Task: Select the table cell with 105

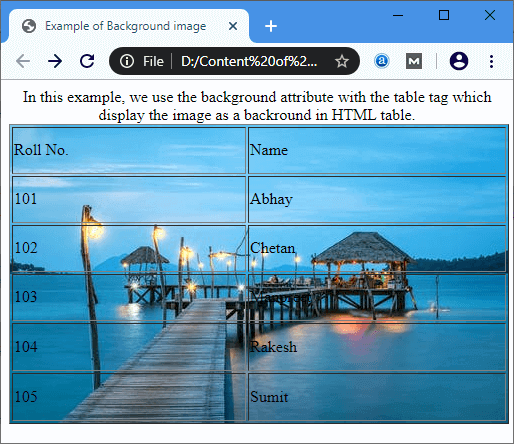Action: (x=129, y=397)
